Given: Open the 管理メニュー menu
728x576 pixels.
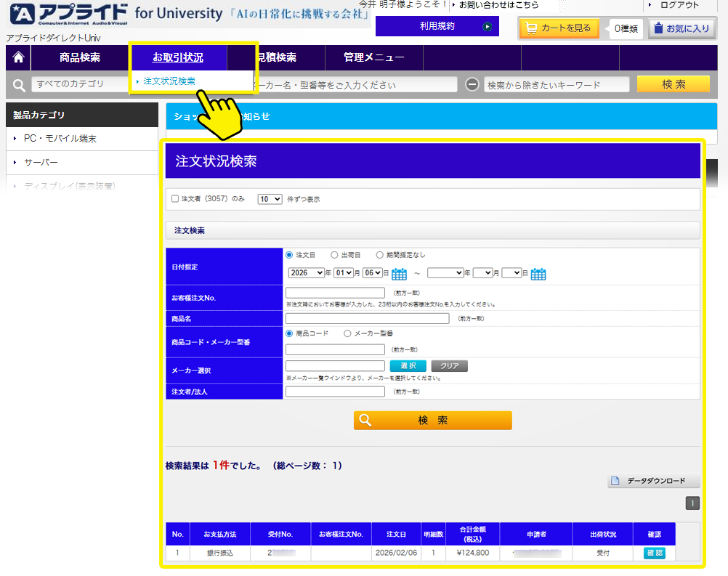Looking at the screenshot, I should pyautogui.click(x=373, y=58).
